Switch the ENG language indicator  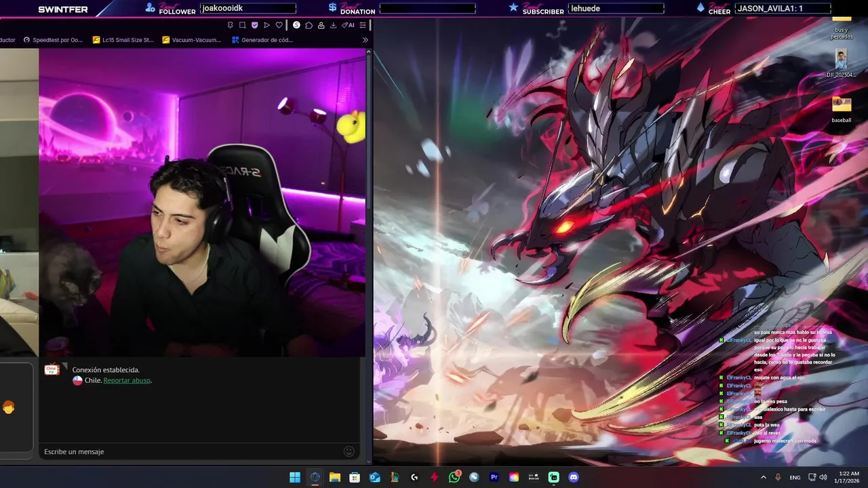click(x=795, y=477)
